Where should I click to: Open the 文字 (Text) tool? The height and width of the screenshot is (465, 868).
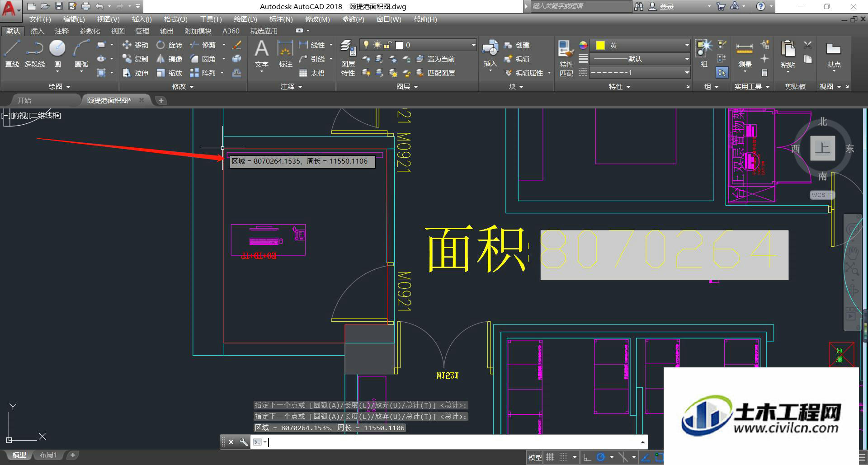pos(262,53)
